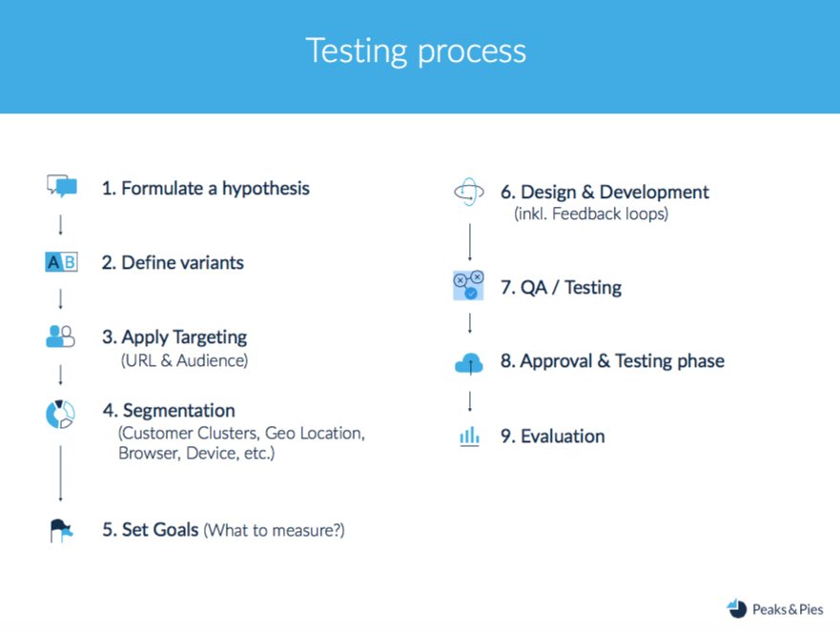Click the Peaks & Pies logo
The height and width of the screenshot is (631, 840).
(x=774, y=609)
